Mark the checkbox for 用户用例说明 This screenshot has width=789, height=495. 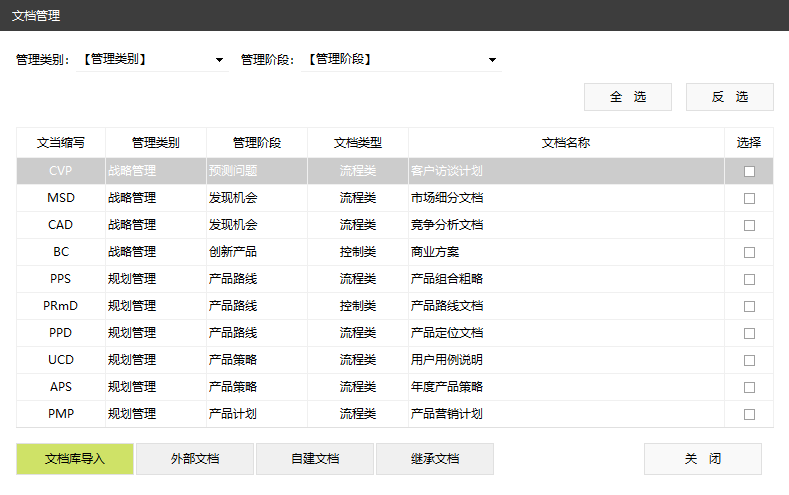coord(749,360)
